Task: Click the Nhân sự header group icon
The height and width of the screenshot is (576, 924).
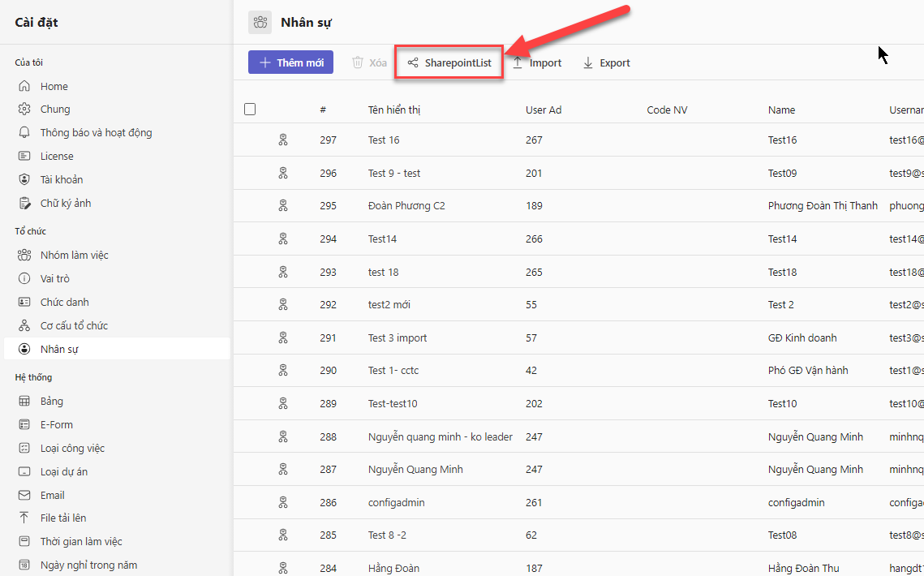Action: 260,23
